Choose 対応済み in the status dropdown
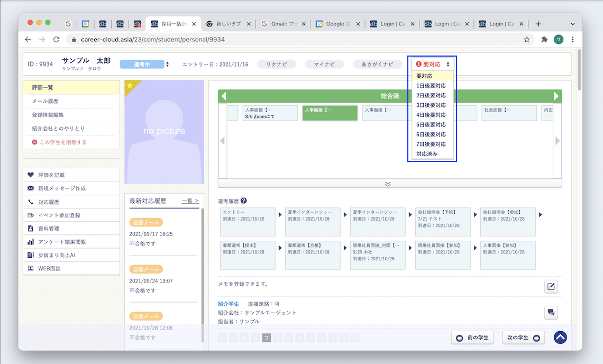 pyautogui.click(x=427, y=154)
